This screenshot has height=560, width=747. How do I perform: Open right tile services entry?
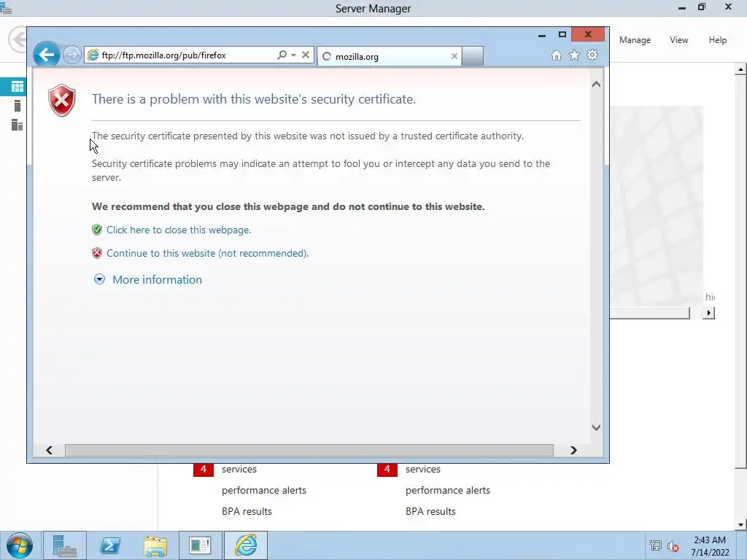point(423,469)
